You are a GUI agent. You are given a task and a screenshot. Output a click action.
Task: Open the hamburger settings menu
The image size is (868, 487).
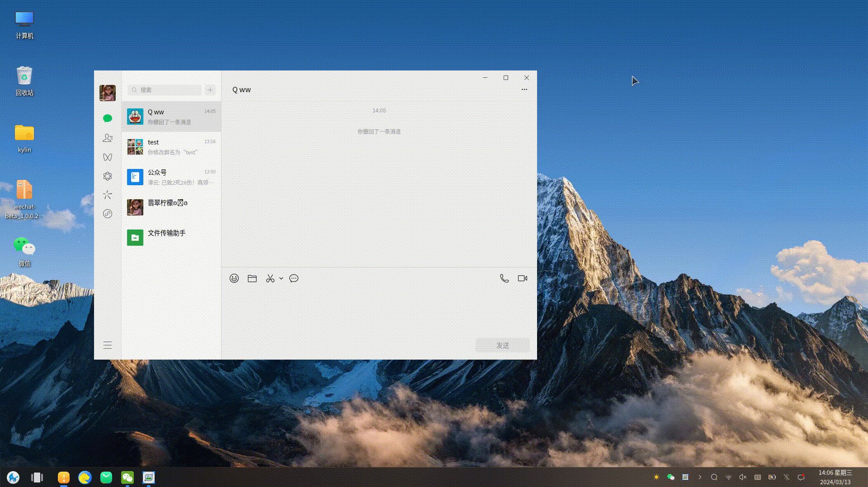(x=108, y=345)
